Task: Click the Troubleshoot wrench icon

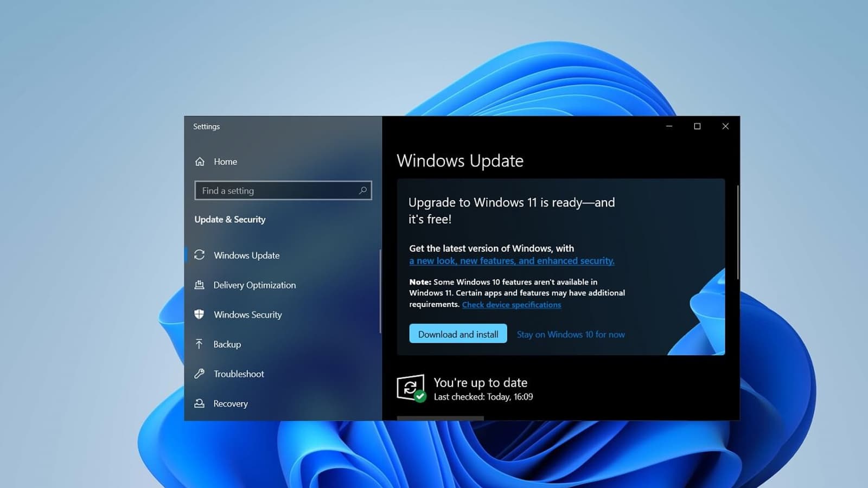Action: click(200, 374)
